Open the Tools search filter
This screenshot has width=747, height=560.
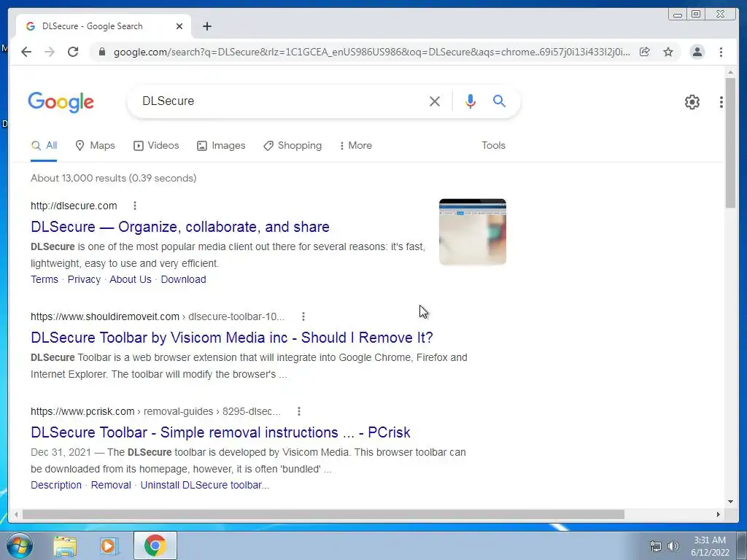[493, 146]
